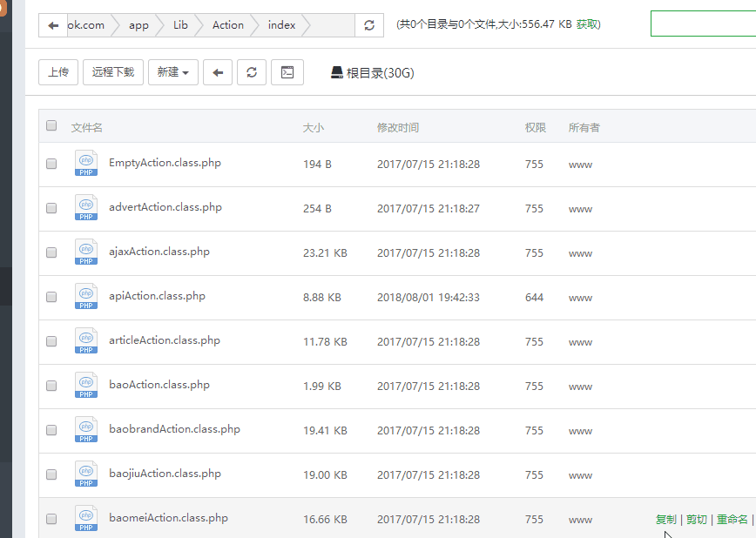
Task: Click the 获取 link to calculate size
Action: coord(588,24)
